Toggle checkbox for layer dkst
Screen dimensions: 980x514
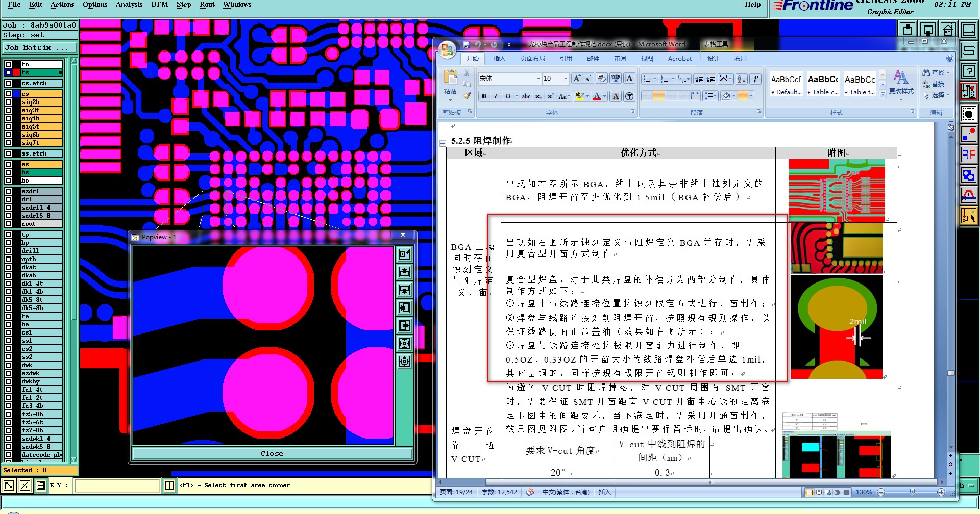point(8,267)
